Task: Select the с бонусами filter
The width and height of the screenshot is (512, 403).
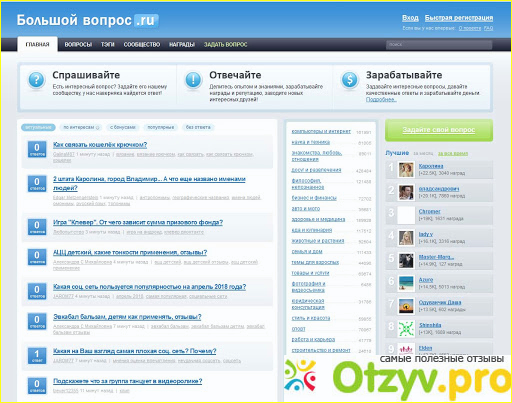Action: (x=123, y=127)
